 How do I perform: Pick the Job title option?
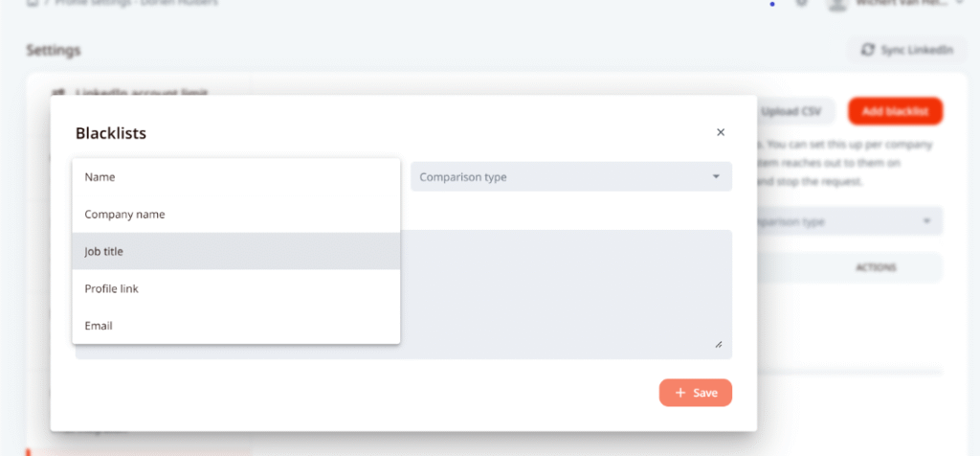235,251
